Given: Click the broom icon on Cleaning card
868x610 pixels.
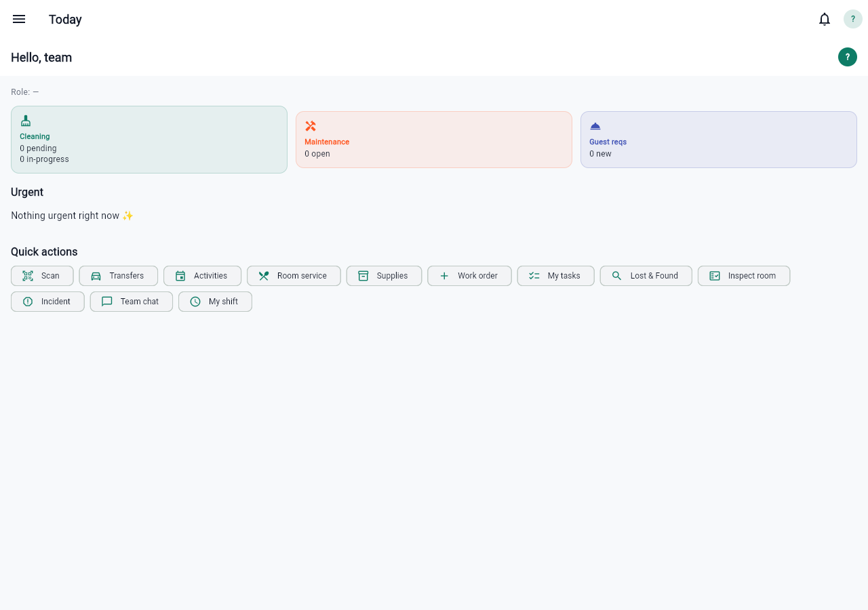Looking at the screenshot, I should pyautogui.click(x=26, y=121).
